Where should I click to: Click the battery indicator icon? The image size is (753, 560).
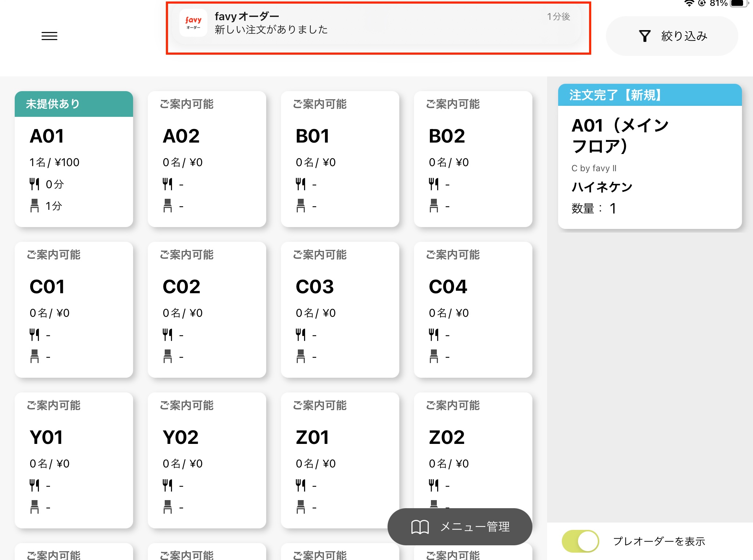[738, 3]
